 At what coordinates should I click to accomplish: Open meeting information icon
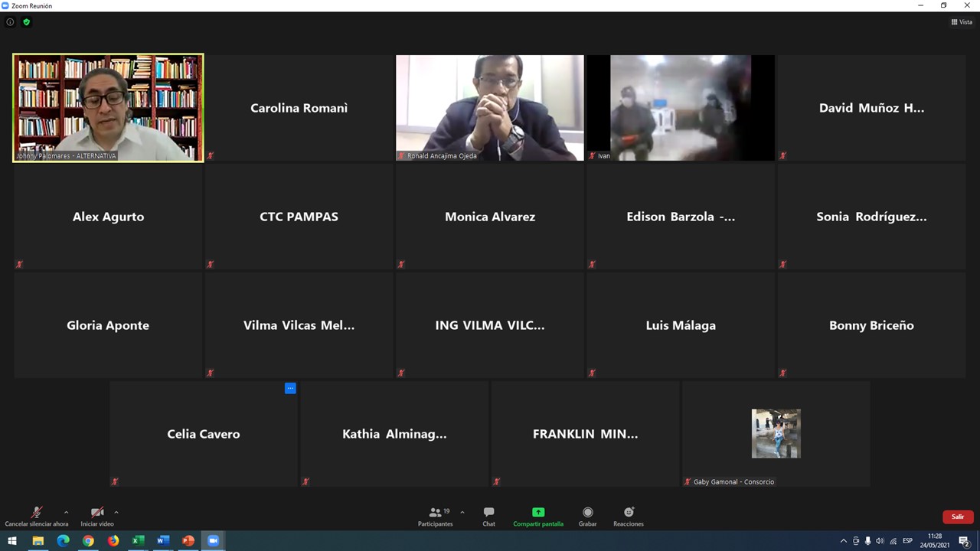tap(10, 22)
